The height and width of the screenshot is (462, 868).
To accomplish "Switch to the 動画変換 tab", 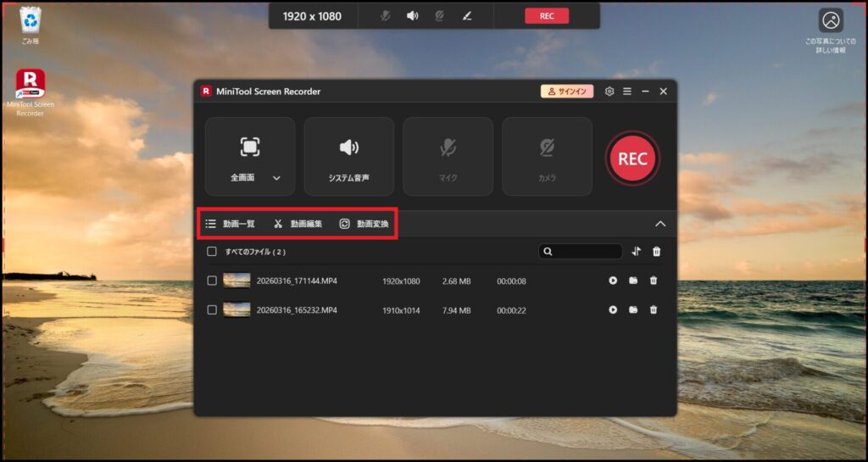I will (x=364, y=224).
